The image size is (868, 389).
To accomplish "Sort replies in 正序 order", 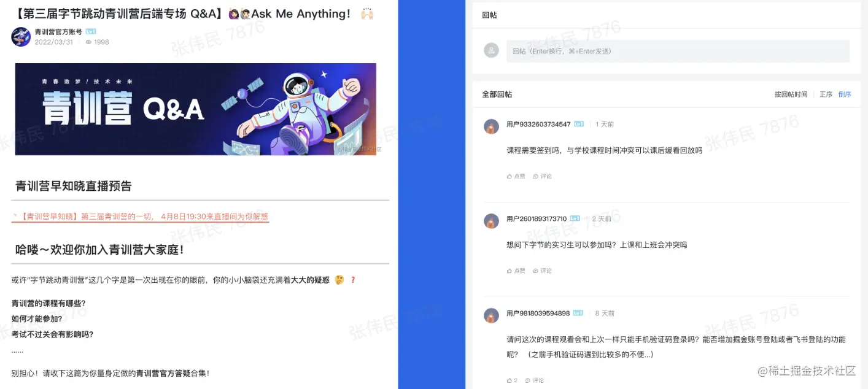I will (826, 94).
